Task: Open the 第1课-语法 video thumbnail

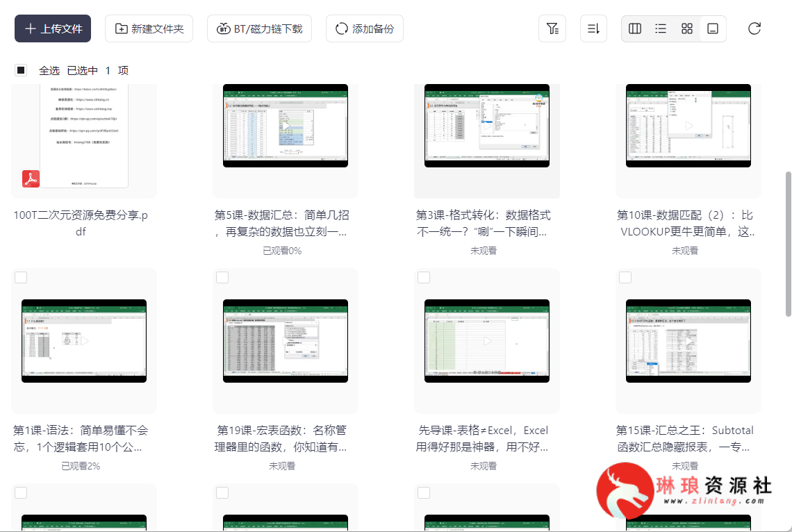Action: 84,341
